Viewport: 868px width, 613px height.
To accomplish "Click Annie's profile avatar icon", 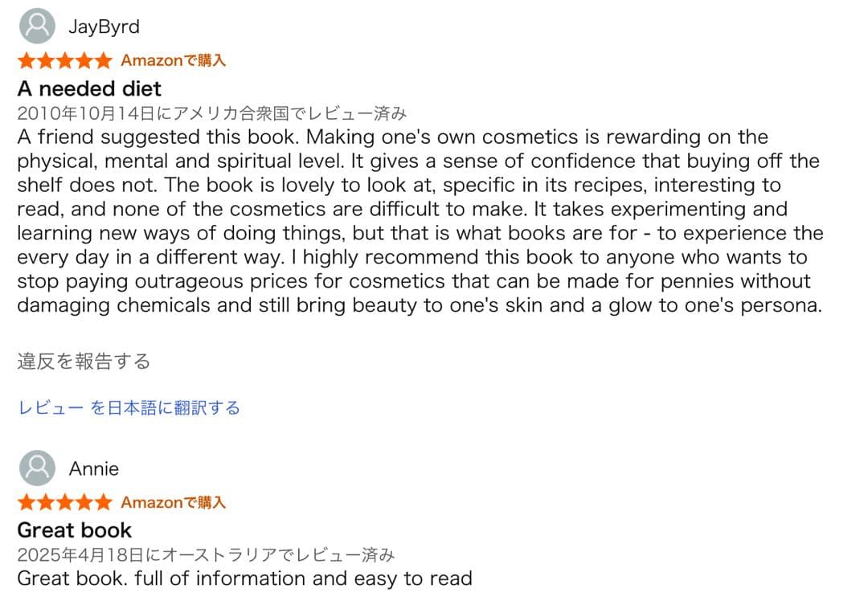I will click(35, 467).
